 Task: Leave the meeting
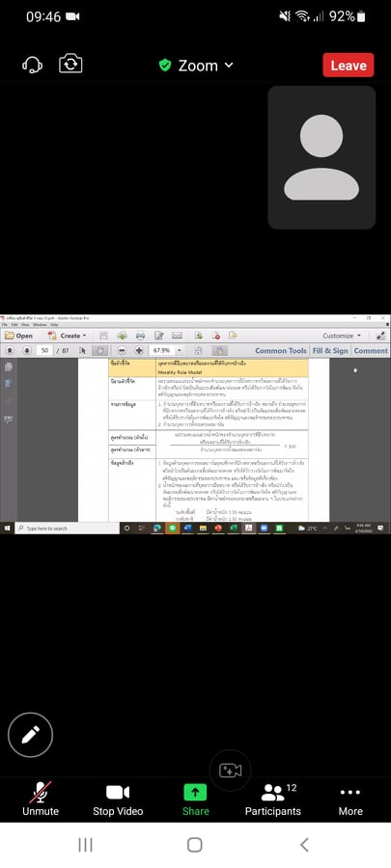(349, 65)
